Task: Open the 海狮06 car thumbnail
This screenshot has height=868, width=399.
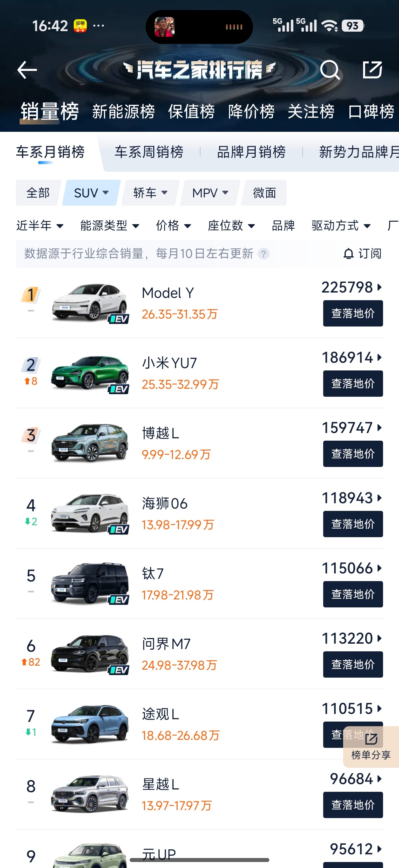Action: click(x=90, y=513)
